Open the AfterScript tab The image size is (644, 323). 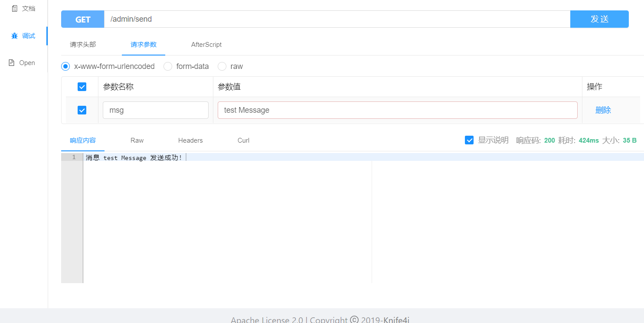tap(206, 44)
